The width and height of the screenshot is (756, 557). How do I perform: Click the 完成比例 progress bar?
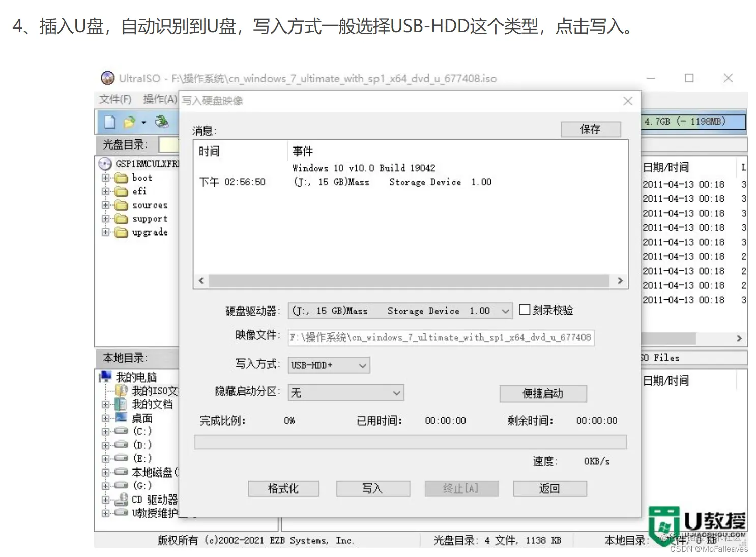point(411,442)
